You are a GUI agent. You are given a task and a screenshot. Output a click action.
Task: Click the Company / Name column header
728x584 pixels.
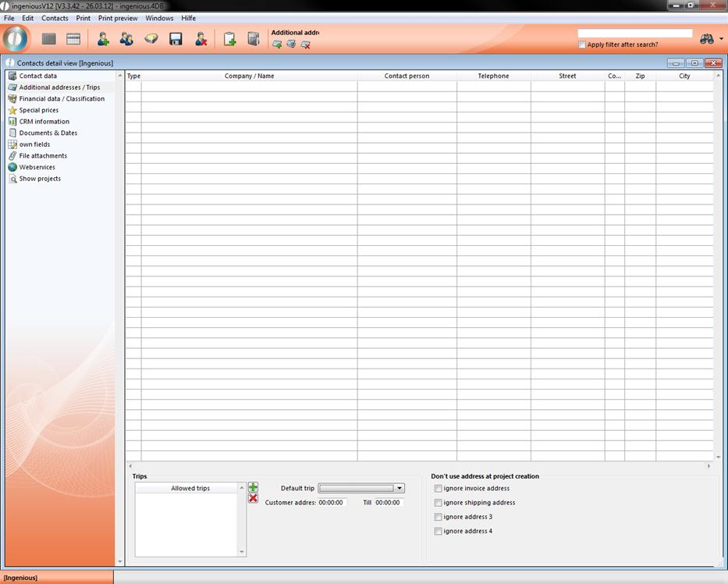coord(249,76)
